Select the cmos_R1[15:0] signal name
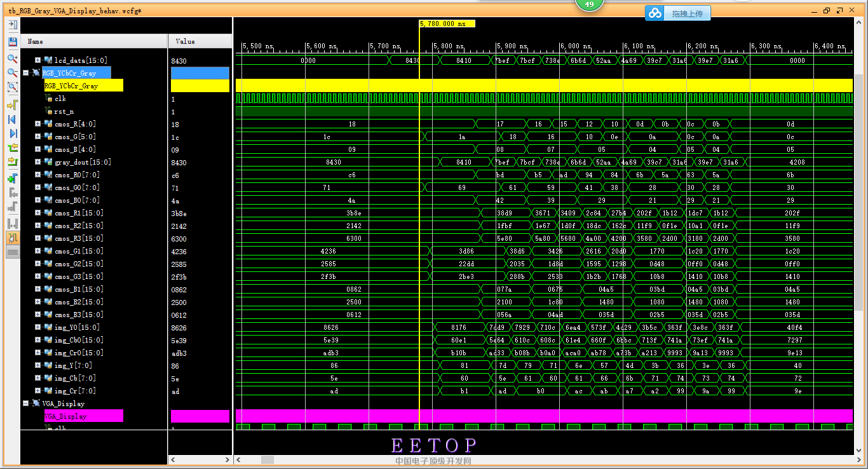The height and width of the screenshot is (469, 868). point(79,213)
